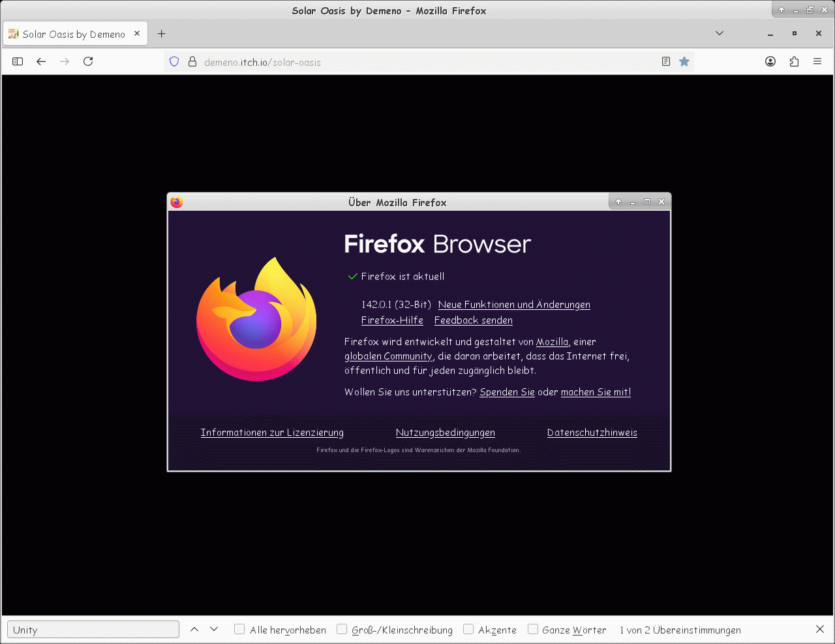Click the machen Sie mit! link
Viewport: 835px width, 644px height.
(596, 392)
